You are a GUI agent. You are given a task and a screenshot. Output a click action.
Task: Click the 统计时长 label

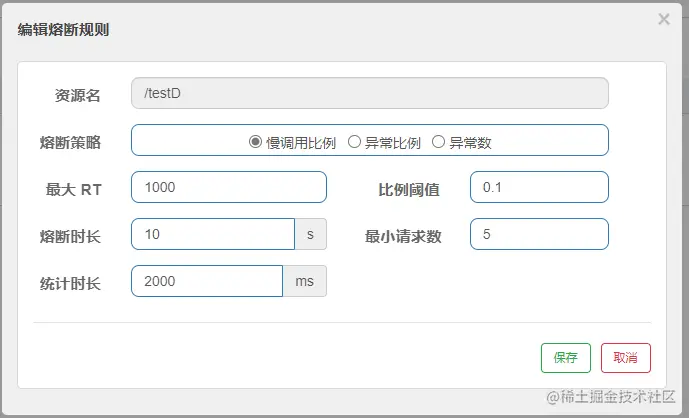tap(70, 284)
